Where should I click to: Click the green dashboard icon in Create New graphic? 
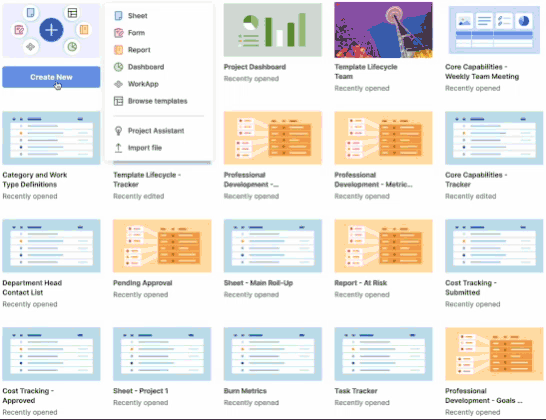pos(72,46)
